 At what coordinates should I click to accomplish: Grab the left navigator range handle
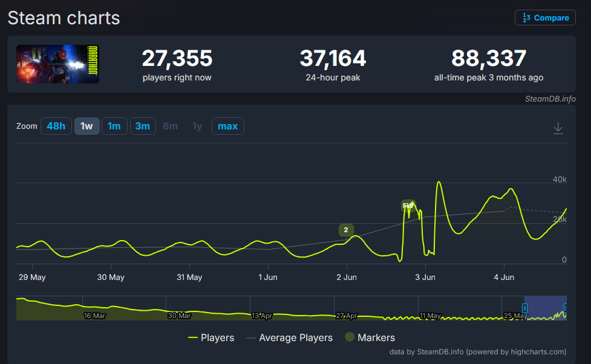(x=524, y=308)
